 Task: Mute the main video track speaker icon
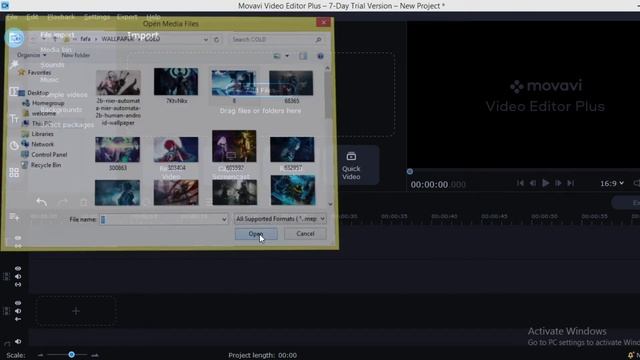[x=18, y=311]
